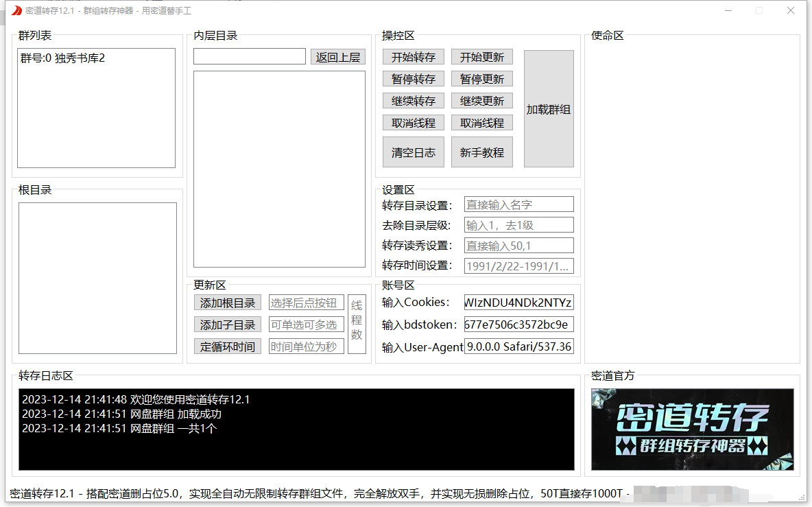
Task: Close the 密道转存 window
Action: tap(790, 10)
